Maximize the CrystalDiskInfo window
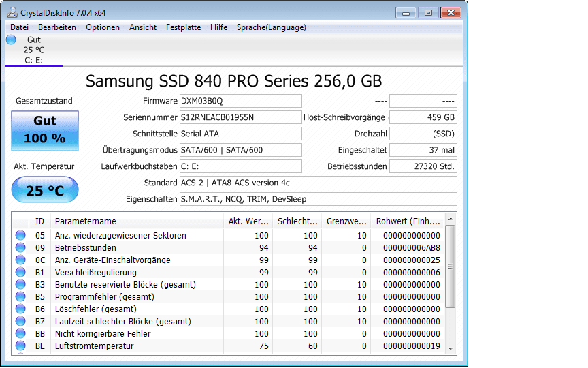588x368 pixels. 428,13
